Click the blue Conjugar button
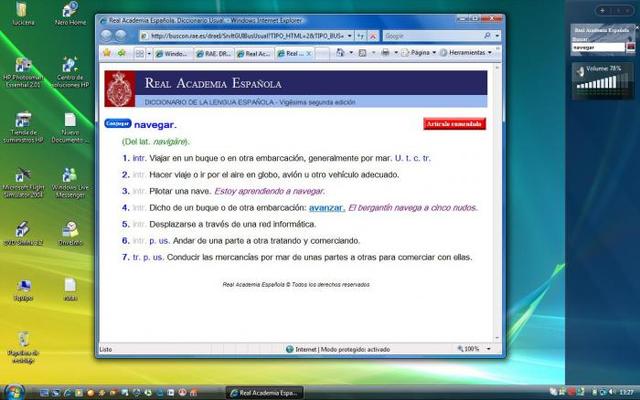The width and height of the screenshot is (640, 400). point(118,124)
